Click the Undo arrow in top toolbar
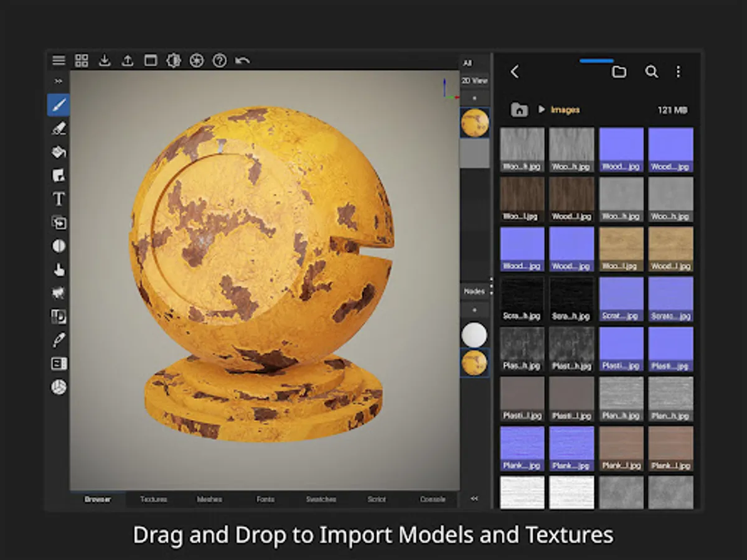 242,60
